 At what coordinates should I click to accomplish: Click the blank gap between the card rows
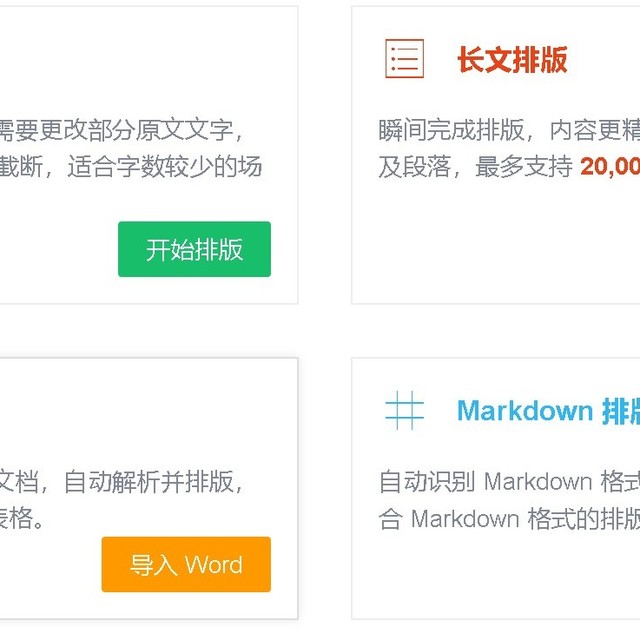[320, 331]
